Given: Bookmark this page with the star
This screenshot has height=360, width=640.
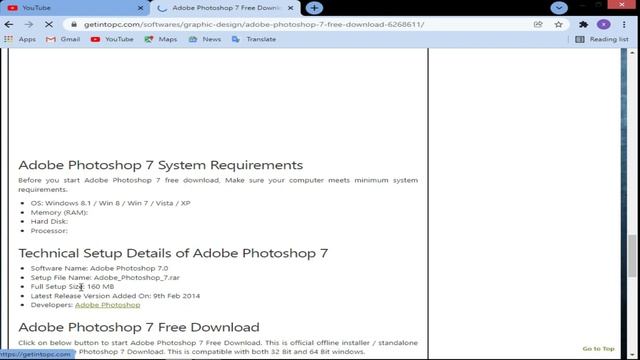Looking at the screenshot, I should (x=559, y=24).
